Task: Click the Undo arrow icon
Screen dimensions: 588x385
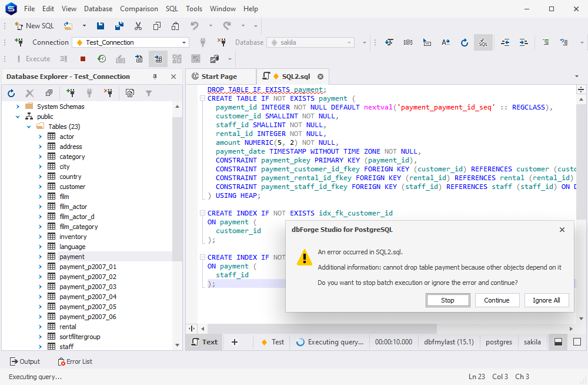Action: pos(193,26)
